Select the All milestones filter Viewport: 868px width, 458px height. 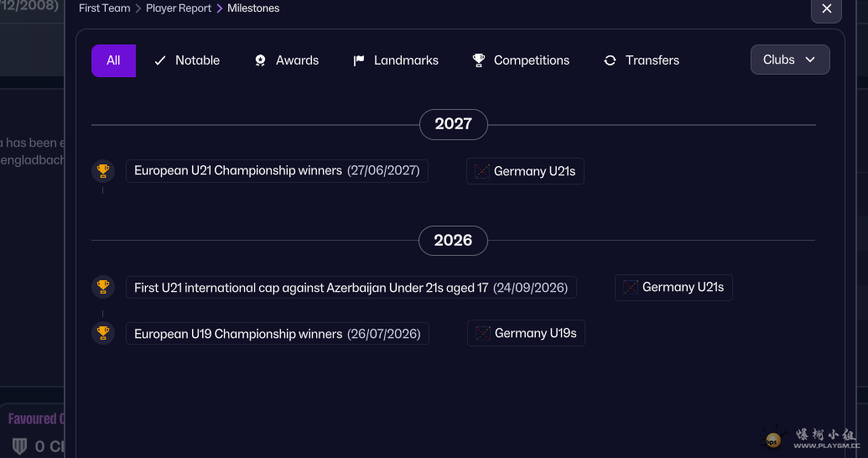tap(113, 60)
